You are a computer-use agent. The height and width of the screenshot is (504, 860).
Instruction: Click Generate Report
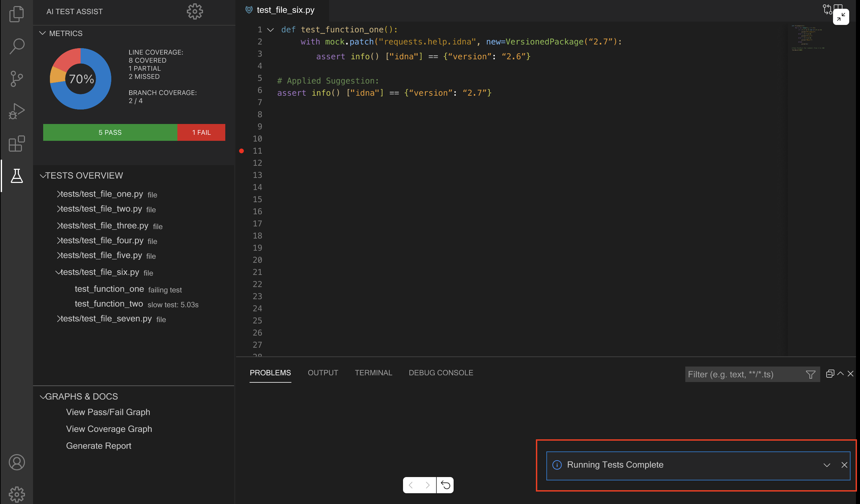(x=98, y=446)
